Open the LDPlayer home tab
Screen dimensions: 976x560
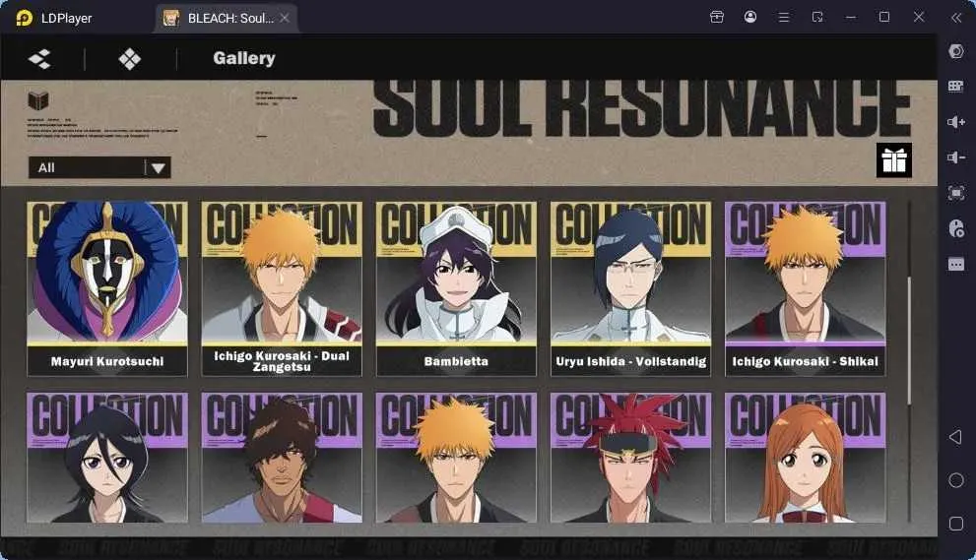coord(55,18)
